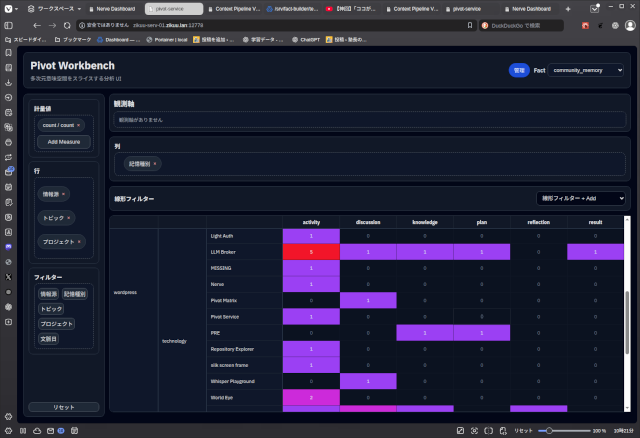
Task: Open the ChatGPT bookmark
Action: pos(306,40)
